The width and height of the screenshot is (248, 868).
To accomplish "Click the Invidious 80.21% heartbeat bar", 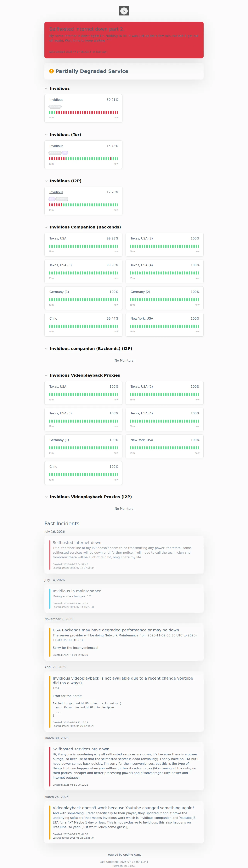I will tap(83, 113).
